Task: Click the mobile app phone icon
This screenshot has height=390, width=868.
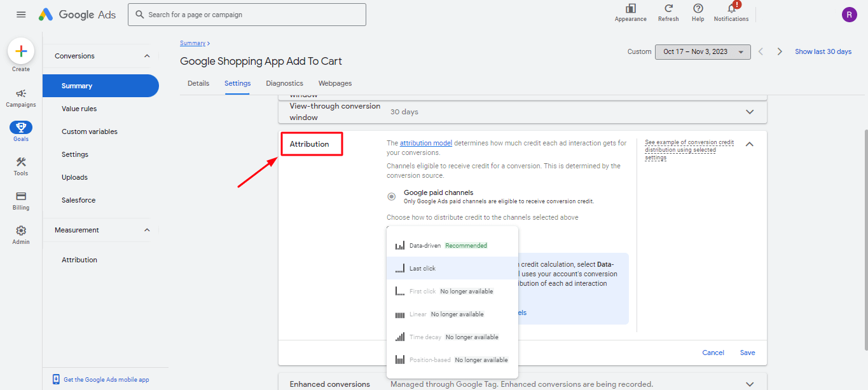Action: pyautogui.click(x=56, y=379)
